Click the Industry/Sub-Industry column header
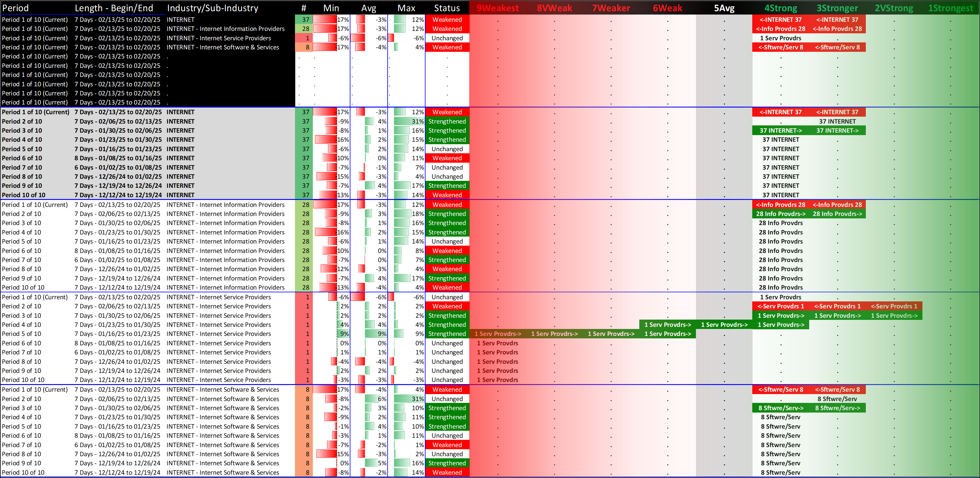This screenshot has width=980, height=478. [x=212, y=8]
